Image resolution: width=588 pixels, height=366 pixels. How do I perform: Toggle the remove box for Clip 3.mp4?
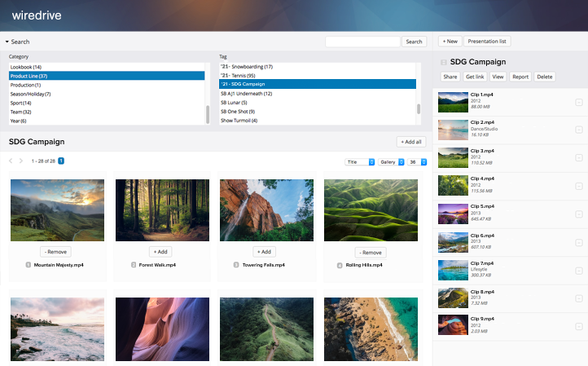(579, 157)
